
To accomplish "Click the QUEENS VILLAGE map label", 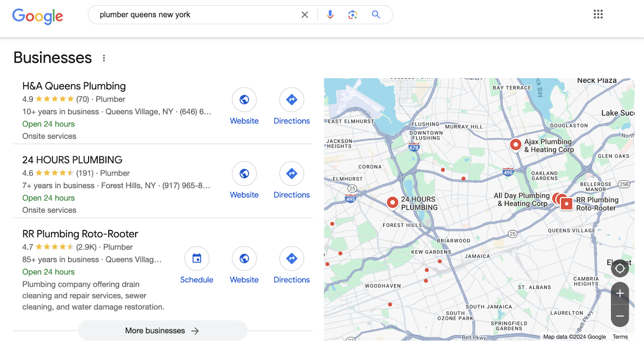I will click(572, 231).
